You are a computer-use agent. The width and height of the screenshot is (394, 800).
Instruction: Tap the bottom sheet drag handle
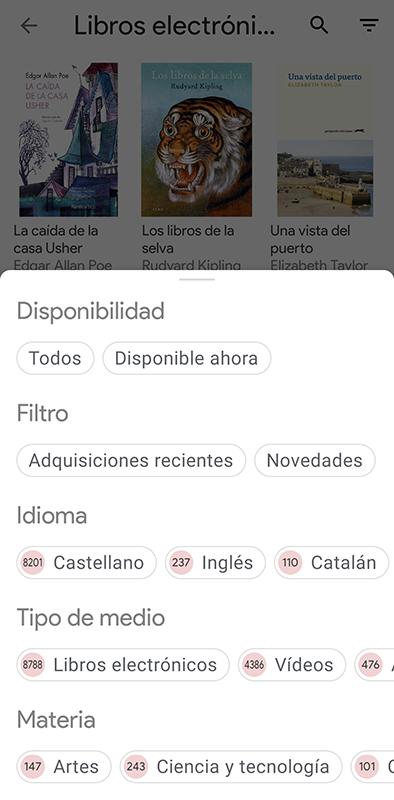(x=197, y=280)
